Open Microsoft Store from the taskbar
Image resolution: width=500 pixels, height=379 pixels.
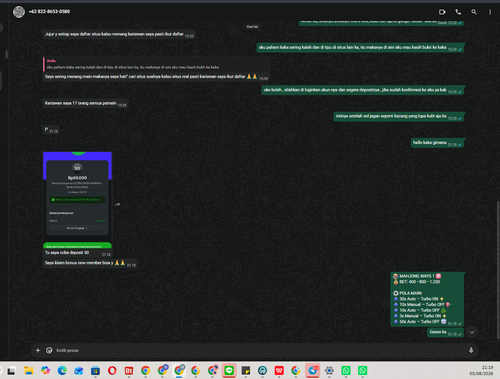(x=95, y=371)
